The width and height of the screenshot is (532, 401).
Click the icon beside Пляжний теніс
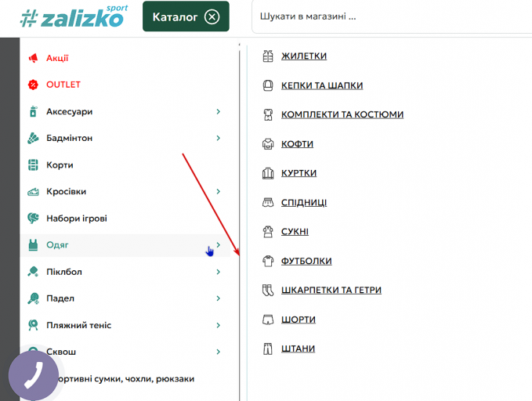coord(33,325)
